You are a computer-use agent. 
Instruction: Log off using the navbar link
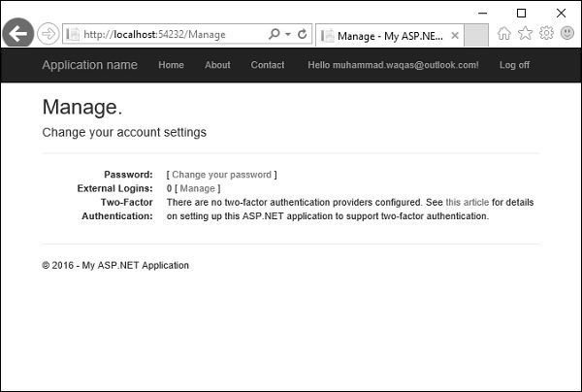click(x=514, y=65)
